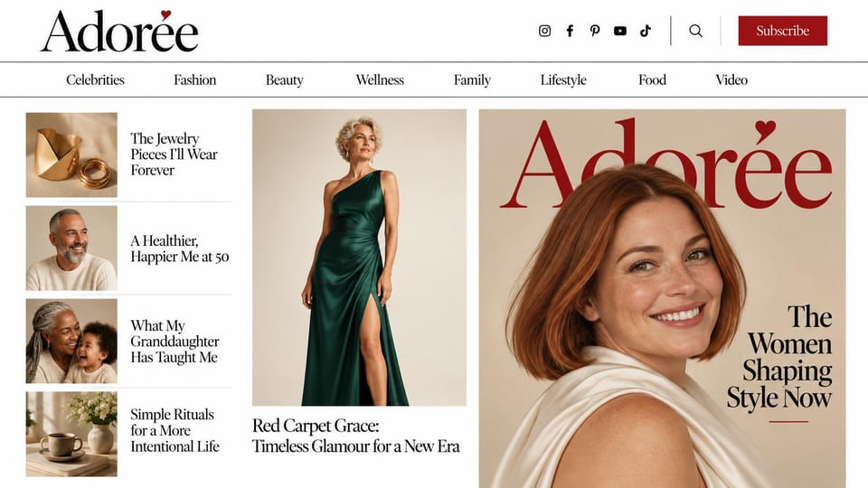Open the Fashion menu item
868x488 pixels.
pos(195,80)
